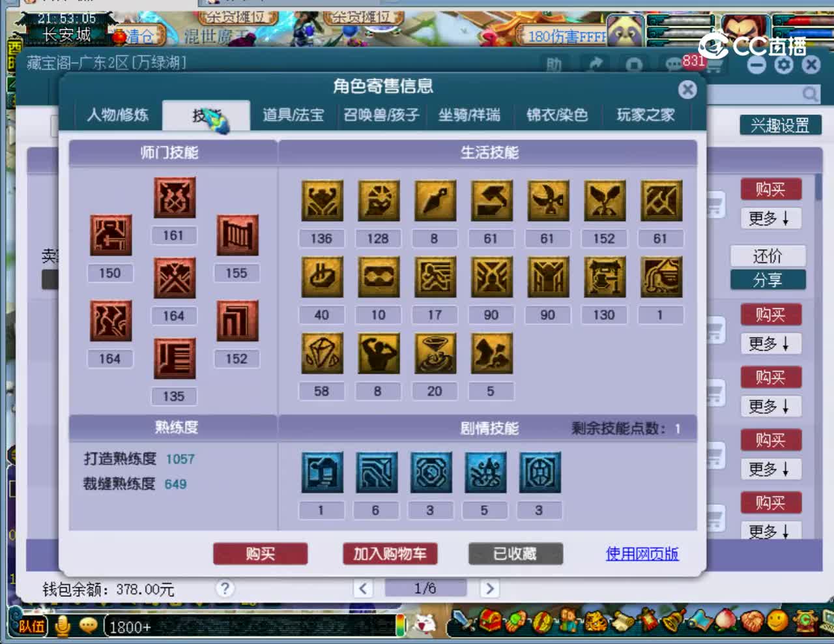The image size is (834, 644).
Task: Go to next page arrow
Action: coord(489,589)
